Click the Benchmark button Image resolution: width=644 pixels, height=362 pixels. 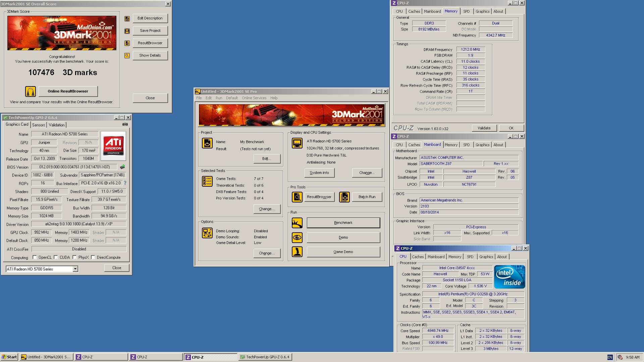click(x=343, y=223)
